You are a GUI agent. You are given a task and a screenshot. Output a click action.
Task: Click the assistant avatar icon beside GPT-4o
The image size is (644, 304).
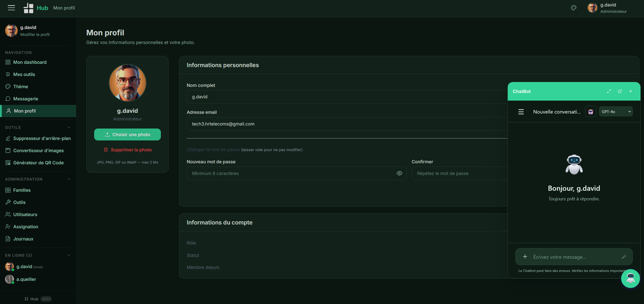pos(590,112)
